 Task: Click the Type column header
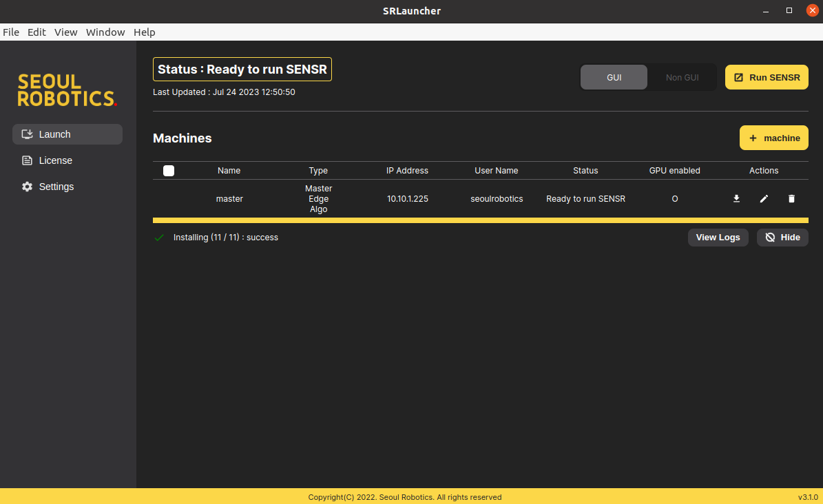coord(318,171)
